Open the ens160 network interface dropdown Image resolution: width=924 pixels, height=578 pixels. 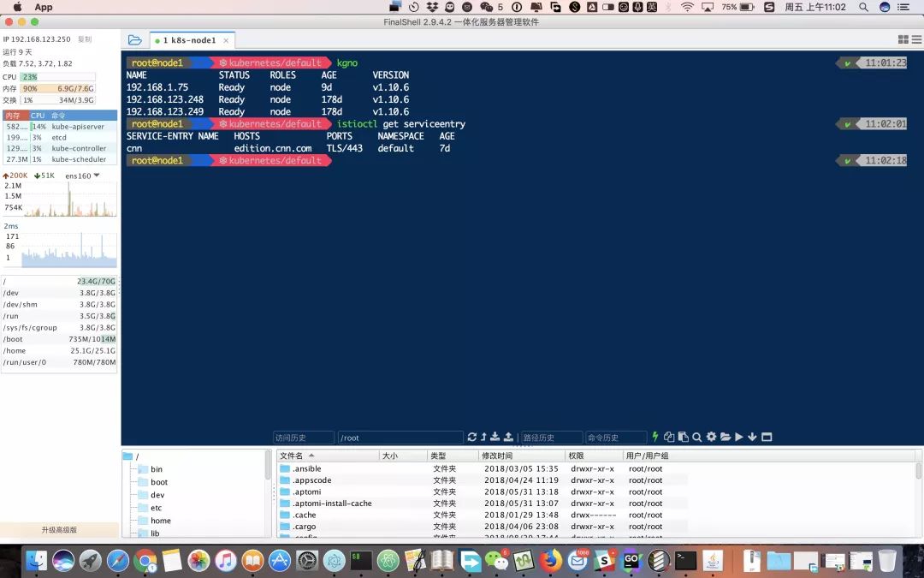[x=82, y=176]
